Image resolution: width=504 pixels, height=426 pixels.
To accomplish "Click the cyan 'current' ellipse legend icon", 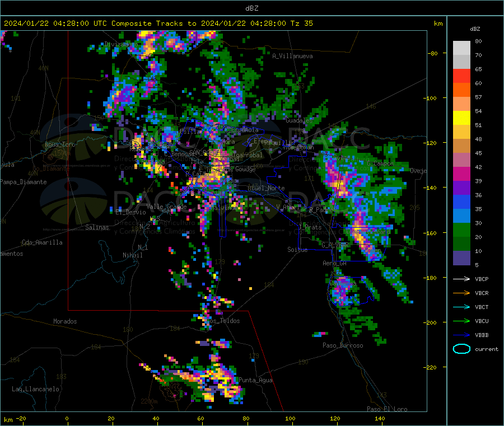I will (461, 349).
